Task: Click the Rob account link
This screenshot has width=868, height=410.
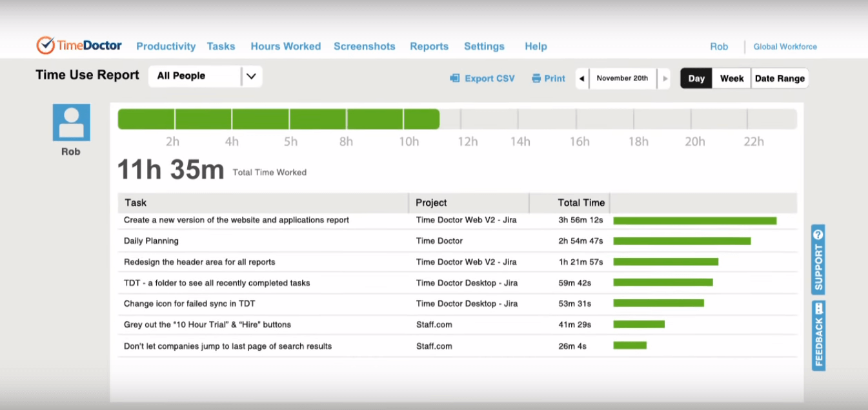Action: pos(719,46)
